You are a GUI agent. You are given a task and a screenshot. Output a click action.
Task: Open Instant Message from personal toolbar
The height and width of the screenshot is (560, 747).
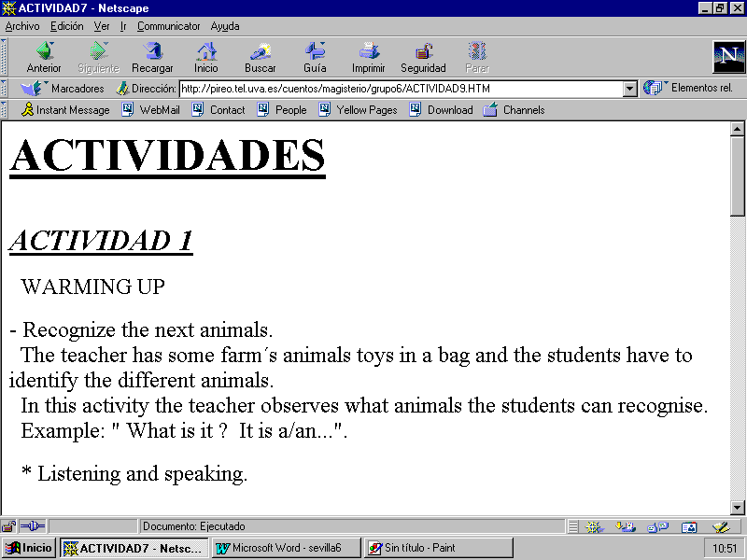tap(65, 110)
